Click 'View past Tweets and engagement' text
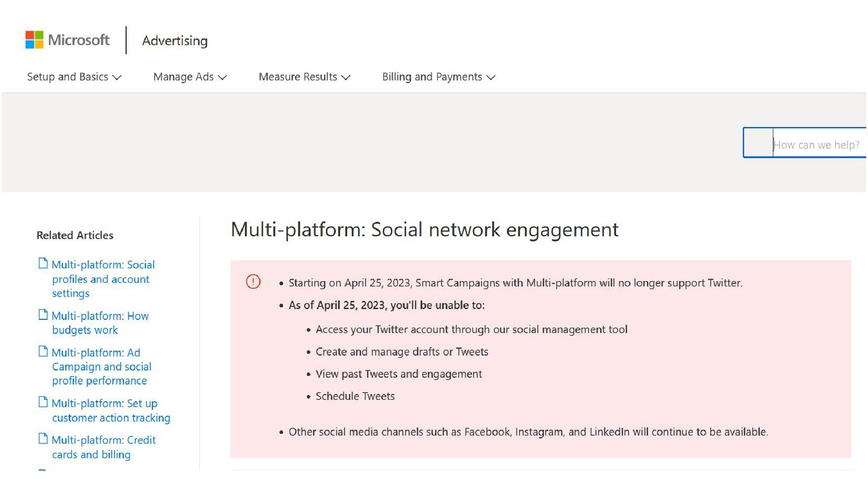 pyautogui.click(x=399, y=374)
